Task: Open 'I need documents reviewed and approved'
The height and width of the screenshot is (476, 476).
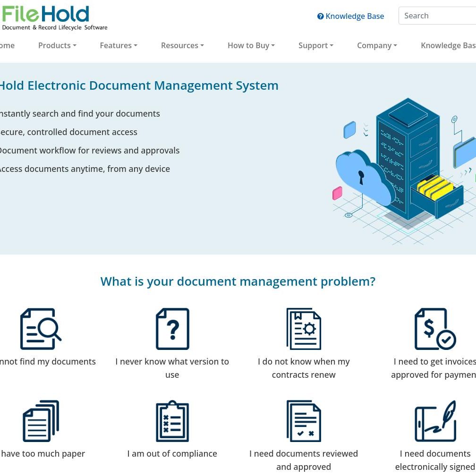Action: (x=304, y=460)
